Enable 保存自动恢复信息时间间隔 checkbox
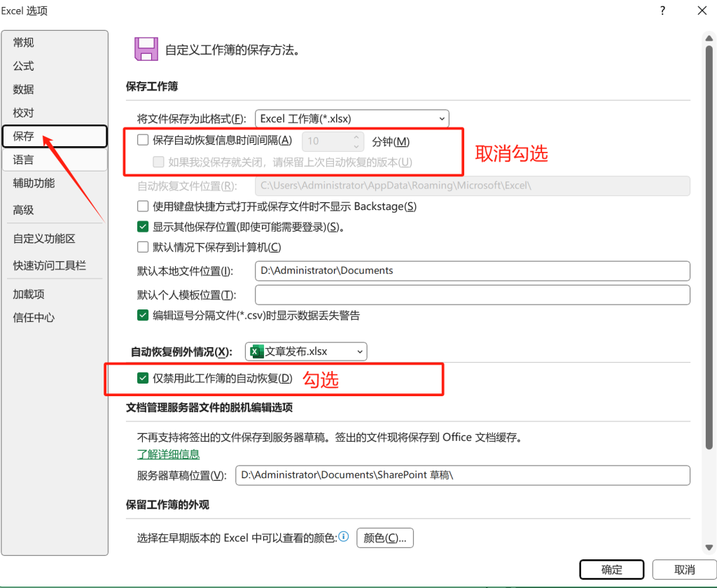 click(x=143, y=140)
